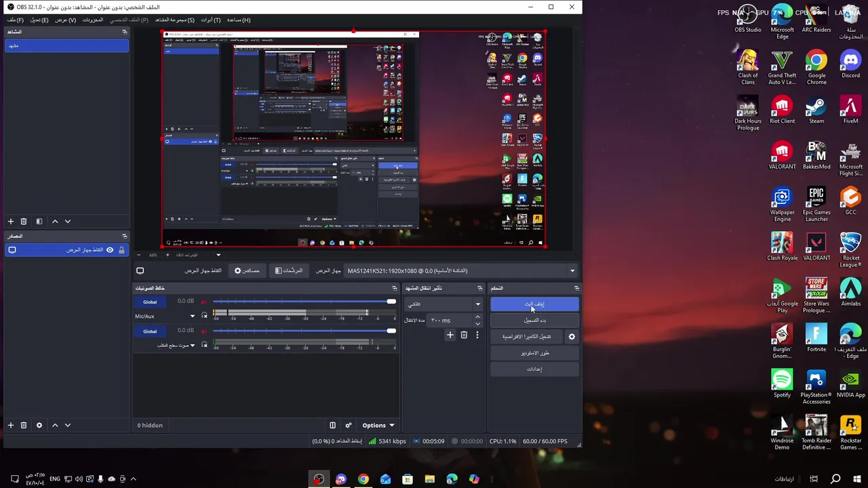Screen dimensions: 868x488
Task: Open Spotify desktop shortcut
Action: tap(782, 384)
